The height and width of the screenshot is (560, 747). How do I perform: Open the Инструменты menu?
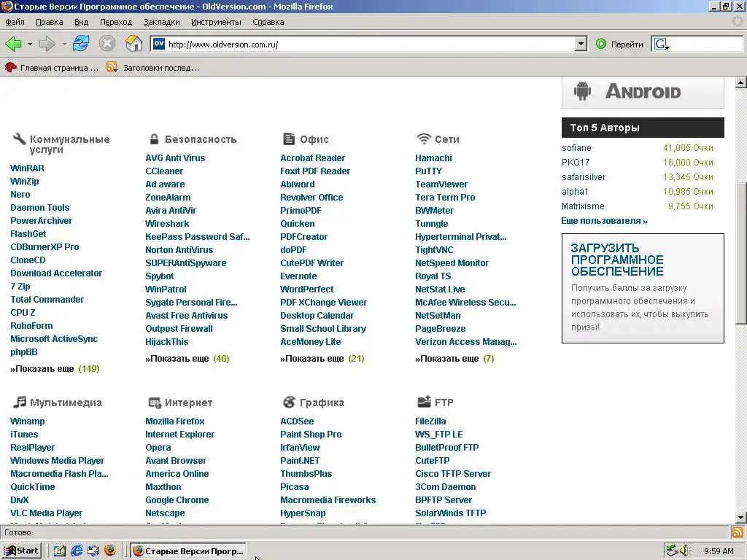[x=216, y=22]
